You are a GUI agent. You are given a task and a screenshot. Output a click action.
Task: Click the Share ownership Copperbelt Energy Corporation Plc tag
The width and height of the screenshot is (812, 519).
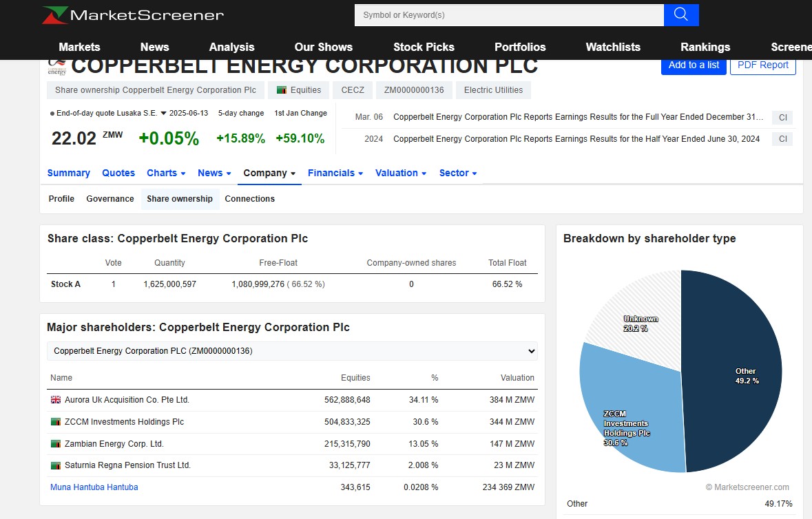156,90
